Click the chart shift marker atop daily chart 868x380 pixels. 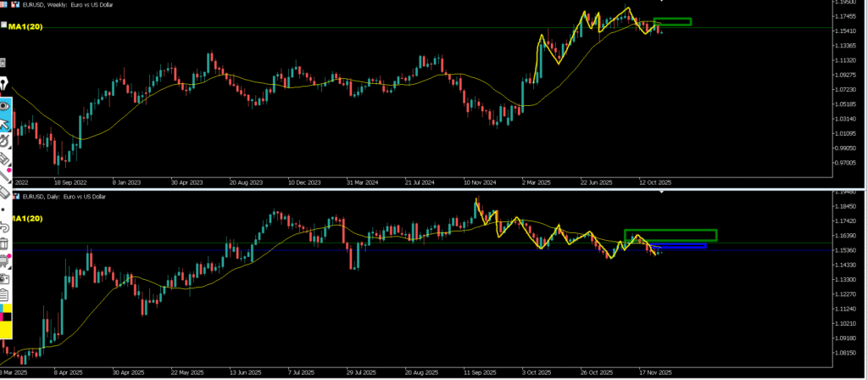click(x=661, y=193)
